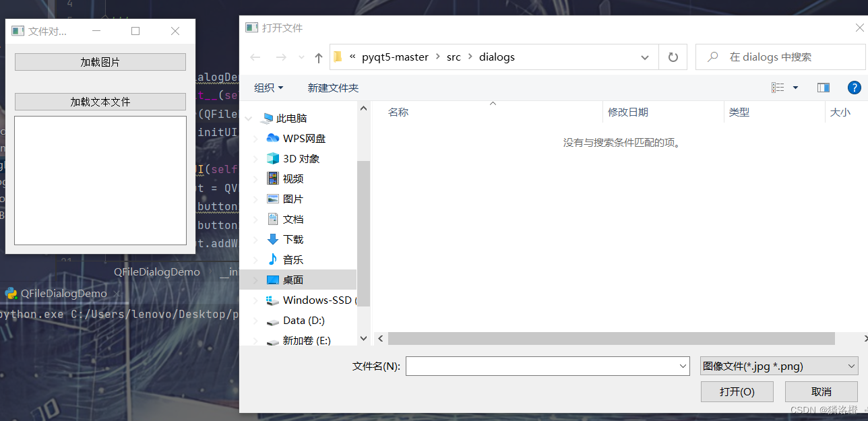Expand the Windows-SSD drive chevron
The height and width of the screenshot is (421, 868).
click(255, 300)
